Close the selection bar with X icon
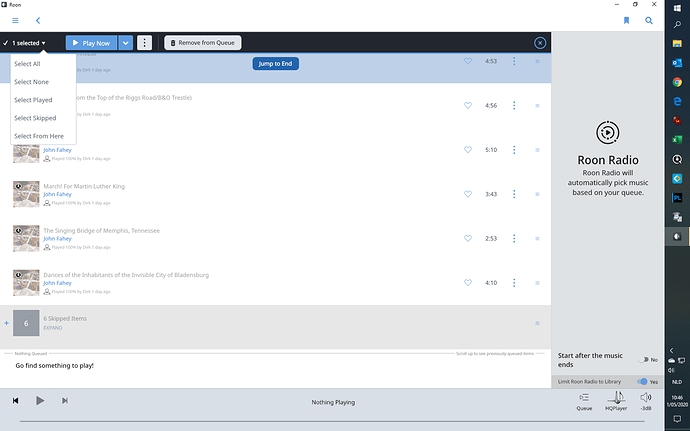The width and height of the screenshot is (690, 431). pyautogui.click(x=540, y=43)
